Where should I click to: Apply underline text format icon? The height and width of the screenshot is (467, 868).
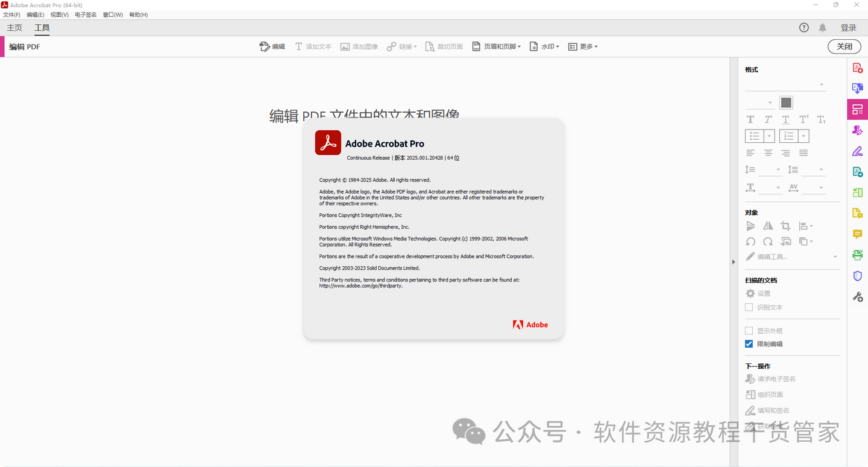point(785,119)
